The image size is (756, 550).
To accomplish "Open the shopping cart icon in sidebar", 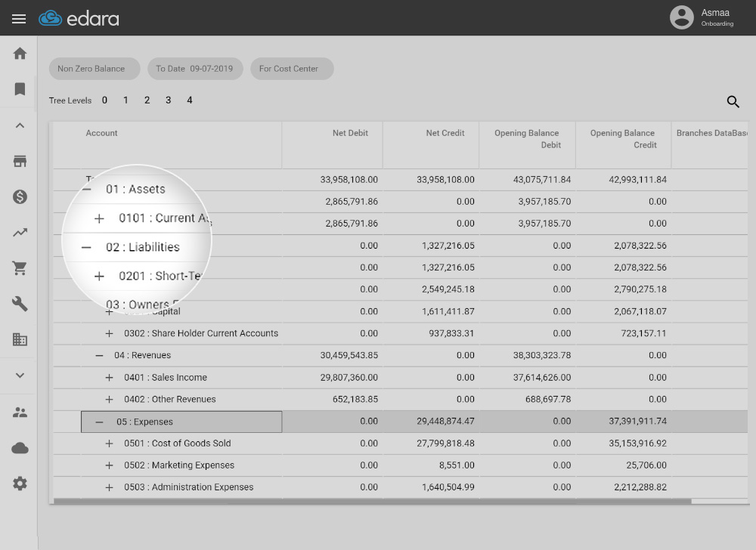I will (20, 268).
